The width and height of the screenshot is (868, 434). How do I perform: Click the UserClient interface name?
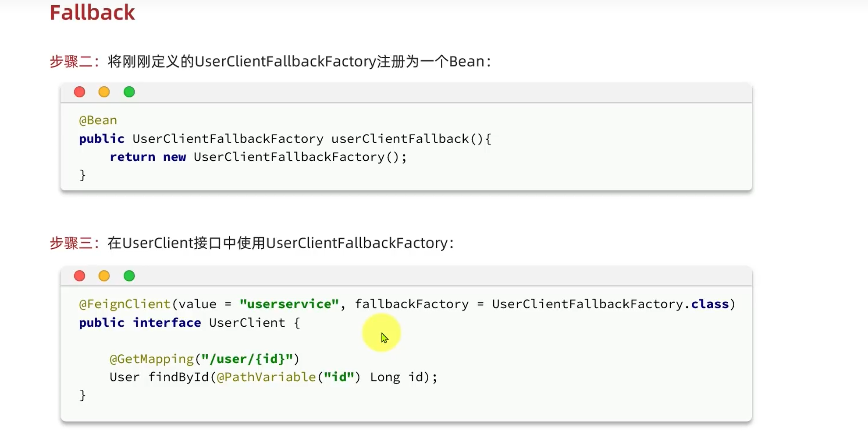[x=247, y=323]
